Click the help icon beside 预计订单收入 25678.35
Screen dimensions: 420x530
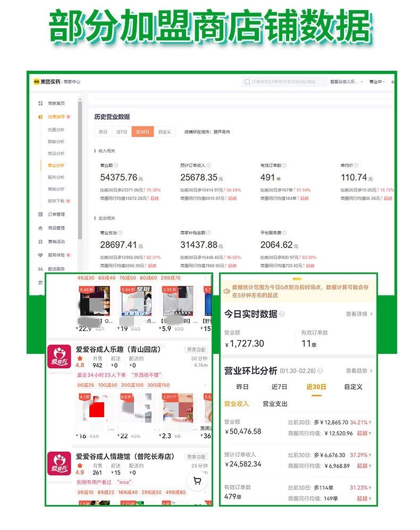[208, 165]
